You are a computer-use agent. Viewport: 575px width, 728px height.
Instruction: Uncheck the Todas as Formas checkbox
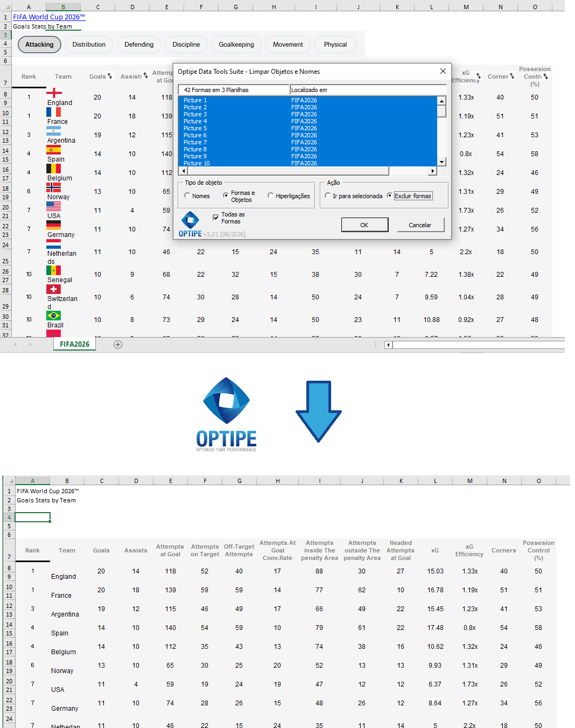tap(216, 218)
